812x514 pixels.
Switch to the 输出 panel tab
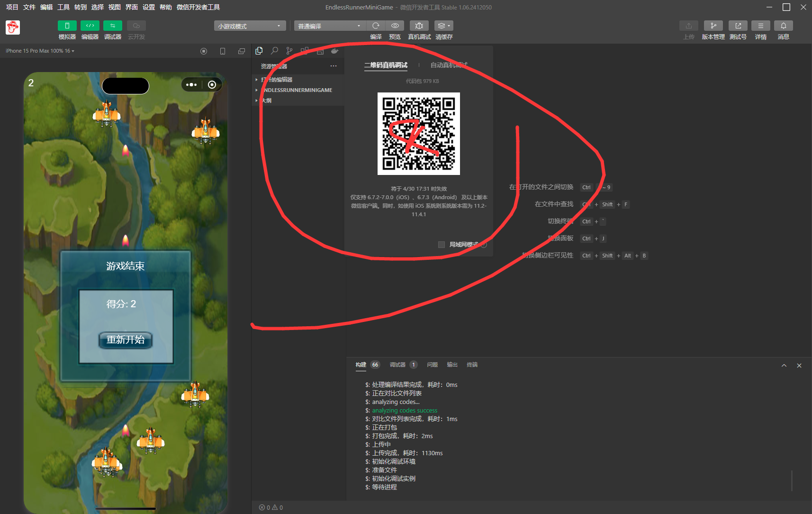coord(452,365)
